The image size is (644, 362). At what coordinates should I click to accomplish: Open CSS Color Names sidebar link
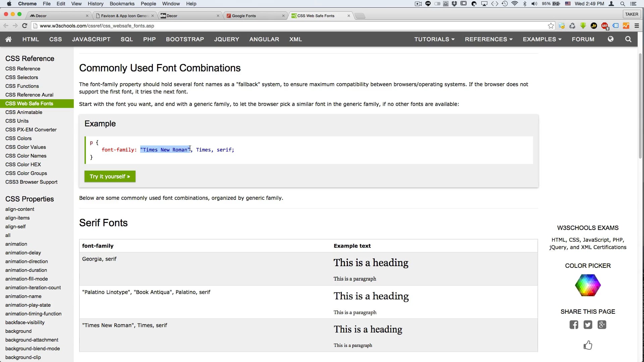[x=26, y=156]
